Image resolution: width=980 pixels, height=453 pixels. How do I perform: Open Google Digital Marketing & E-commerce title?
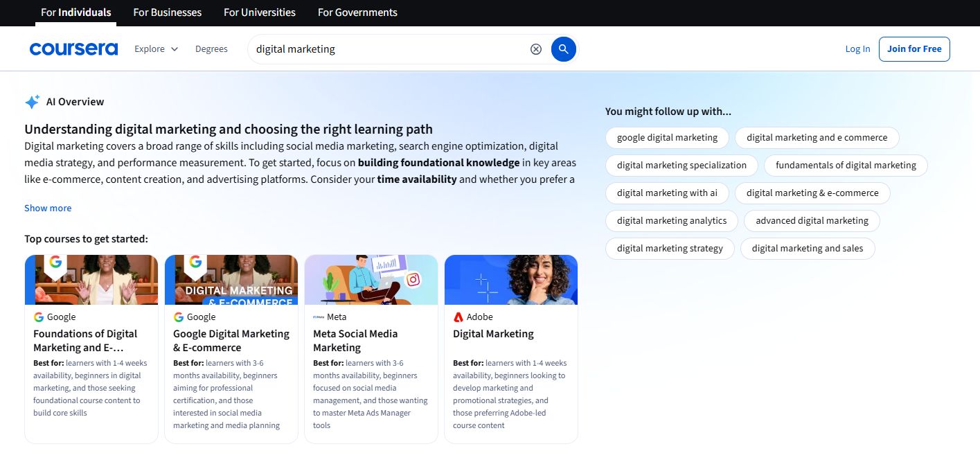(x=231, y=341)
